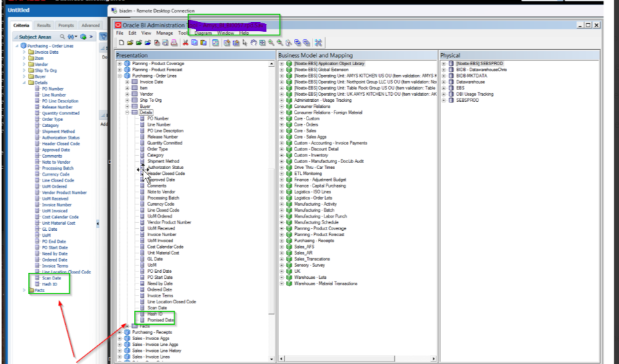Click Presentation pane scrollbar up arrow

pyautogui.click(x=271, y=64)
